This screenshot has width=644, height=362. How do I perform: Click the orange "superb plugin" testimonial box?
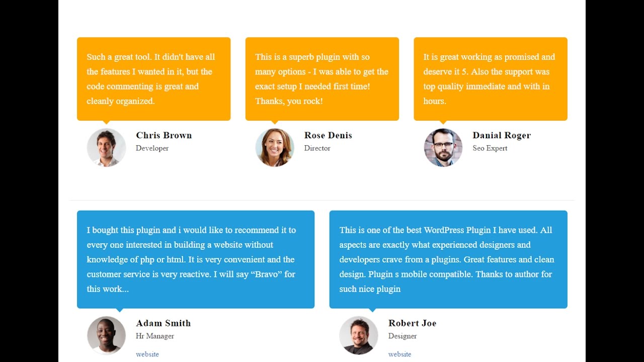coord(322,79)
